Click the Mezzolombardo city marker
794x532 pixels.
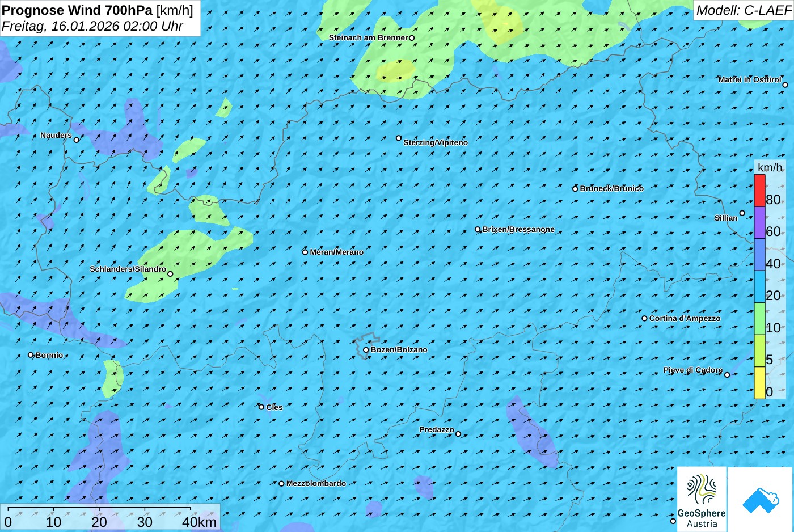pos(281,484)
